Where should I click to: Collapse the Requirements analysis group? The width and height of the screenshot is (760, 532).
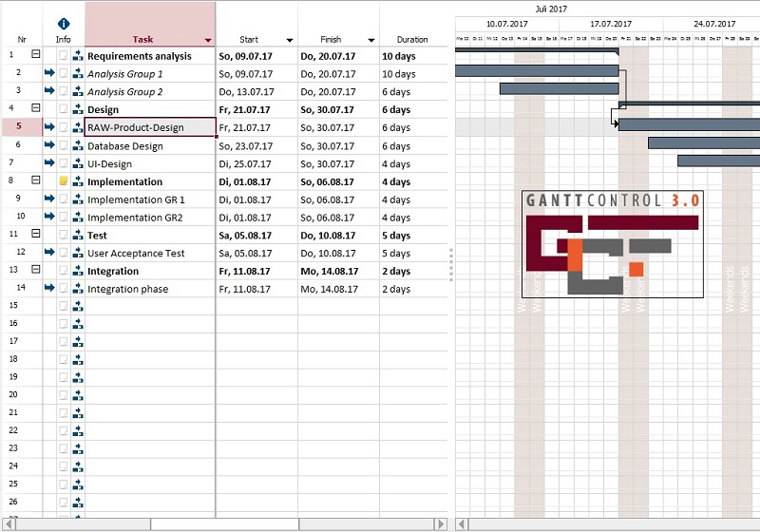pyautogui.click(x=36, y=54)
